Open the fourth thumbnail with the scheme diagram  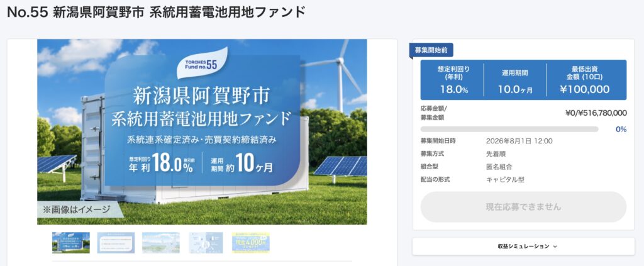[x=206, y=243]
